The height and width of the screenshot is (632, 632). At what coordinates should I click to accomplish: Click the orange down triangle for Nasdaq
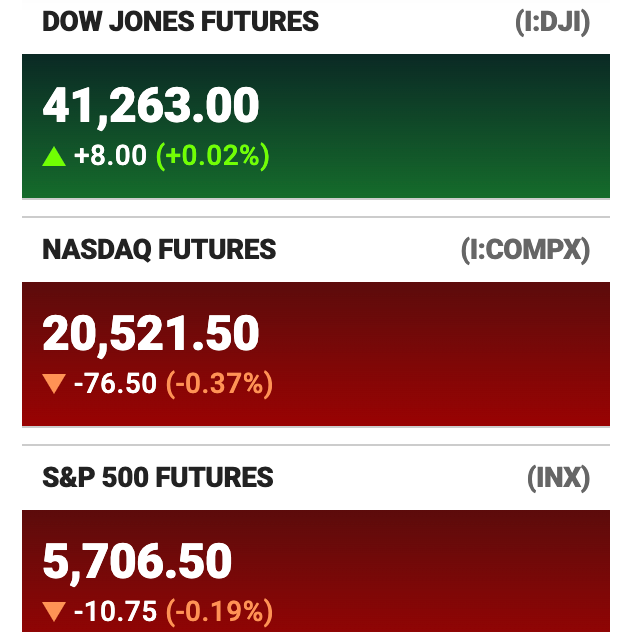click(x=54, y=383)
